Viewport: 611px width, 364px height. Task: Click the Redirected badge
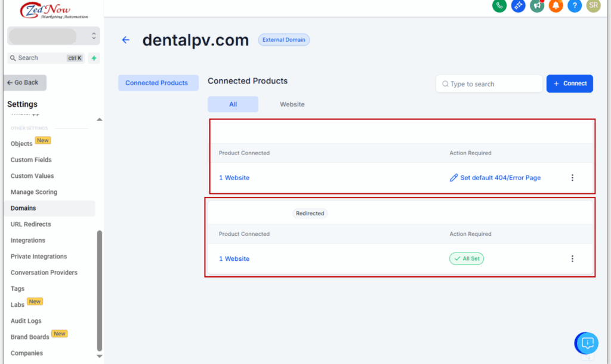click(x=310, y=214)
